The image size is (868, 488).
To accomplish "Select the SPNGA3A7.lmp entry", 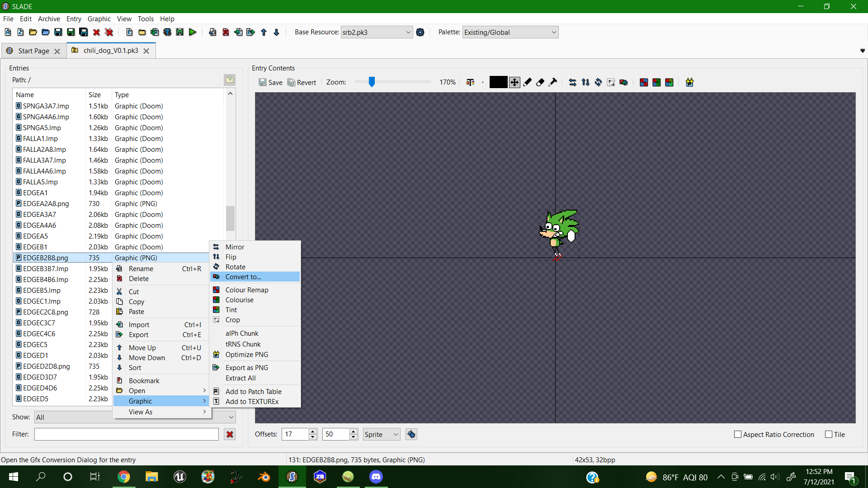I will pyautogui.click(x=118, y=106).
